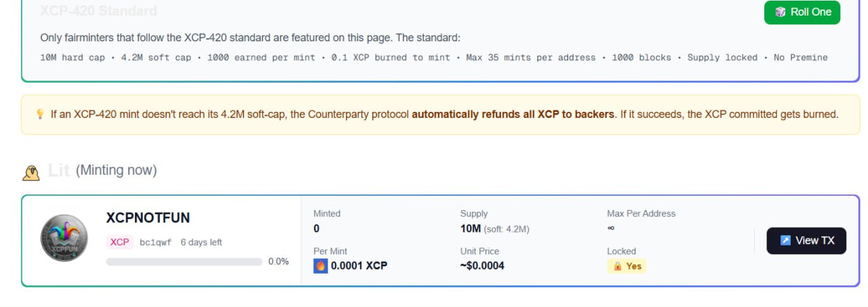The width and height of the screenshot is (868, 307).
Task: Click the infinity symbol under Max Per Address
Action: (610, 228)
